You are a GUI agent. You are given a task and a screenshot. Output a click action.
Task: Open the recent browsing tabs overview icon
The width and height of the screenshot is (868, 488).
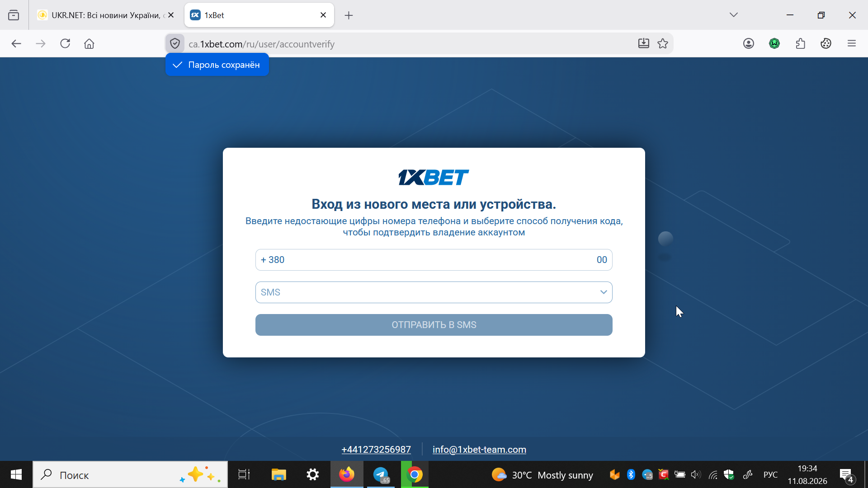pos(14,15)
